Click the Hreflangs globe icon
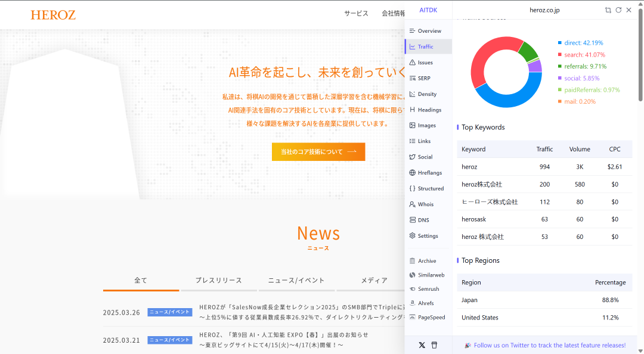Screen dimensions: 644x354 [x=413, y=172]
